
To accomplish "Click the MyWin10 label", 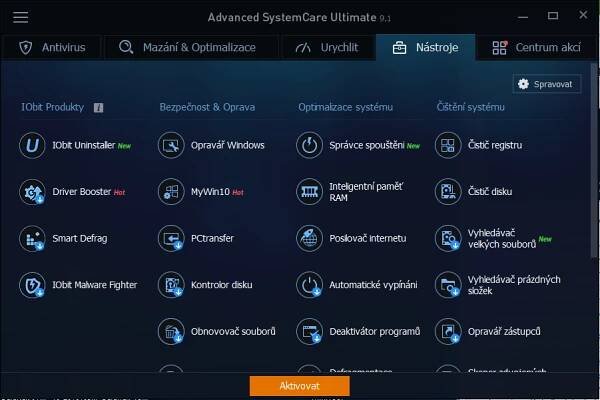I will point(210,192).
